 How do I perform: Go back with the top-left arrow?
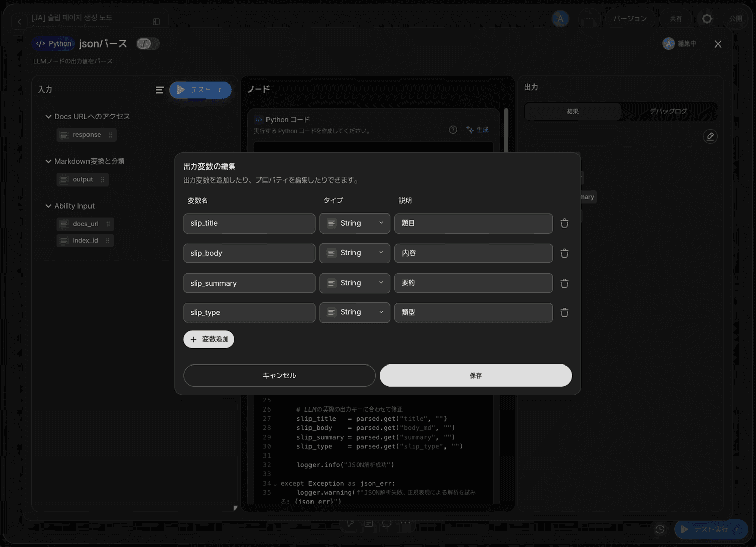tap(19, 21)
